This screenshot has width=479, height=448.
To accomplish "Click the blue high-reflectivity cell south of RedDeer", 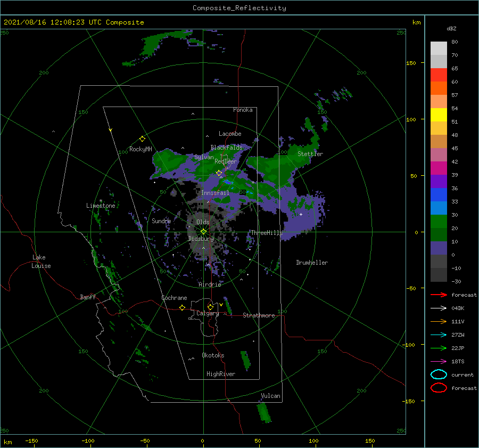I will tap(228, 182).
